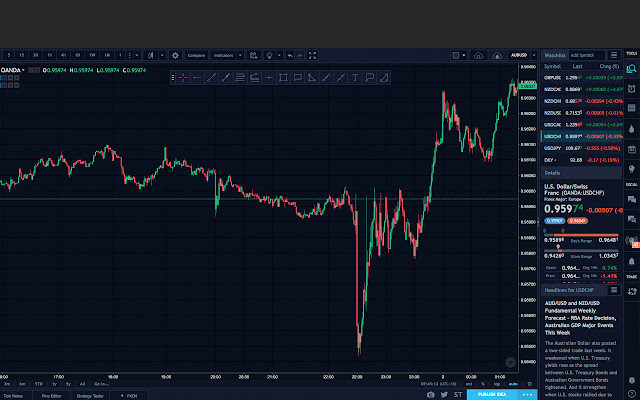Screen dimensions: 640x400
Task: Open chart style dropdown arrow
Action: 162,56
